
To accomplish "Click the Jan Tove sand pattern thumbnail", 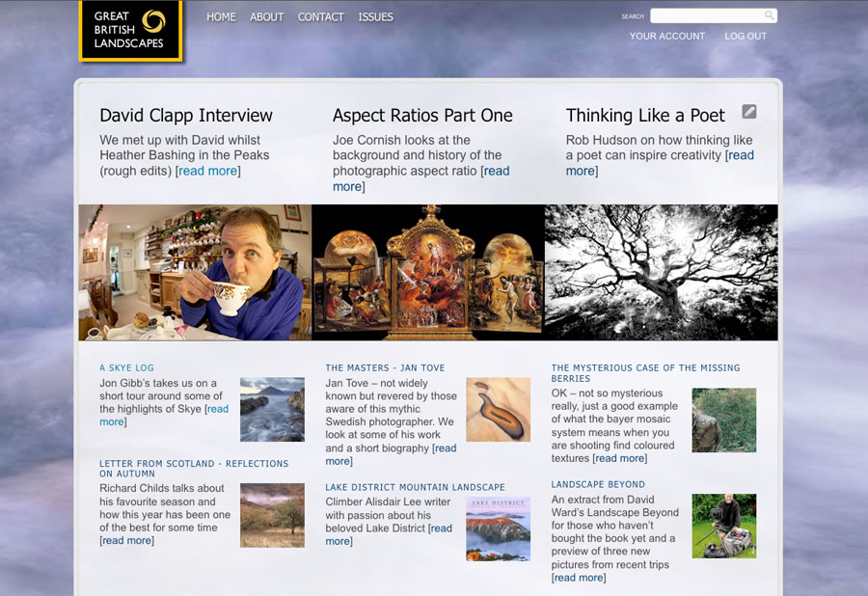I will (498, 410).
